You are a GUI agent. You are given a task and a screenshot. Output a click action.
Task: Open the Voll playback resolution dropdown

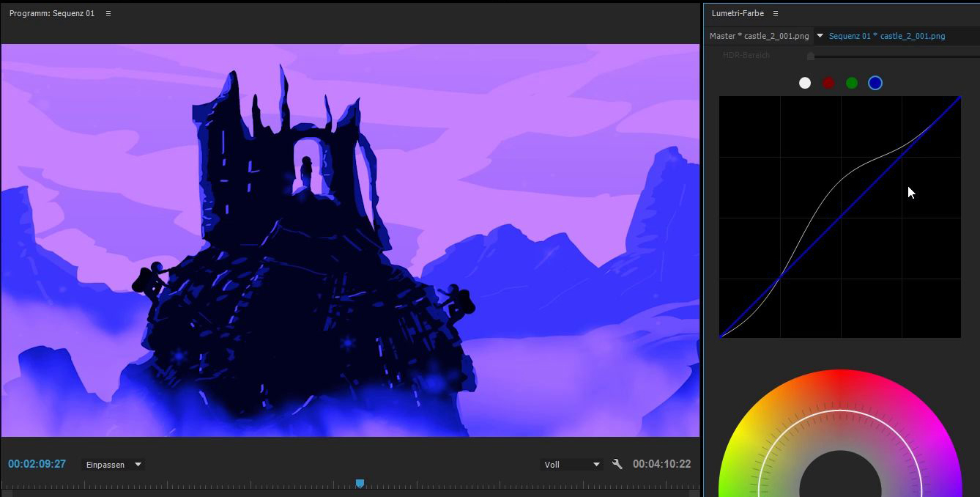point(572,465)
